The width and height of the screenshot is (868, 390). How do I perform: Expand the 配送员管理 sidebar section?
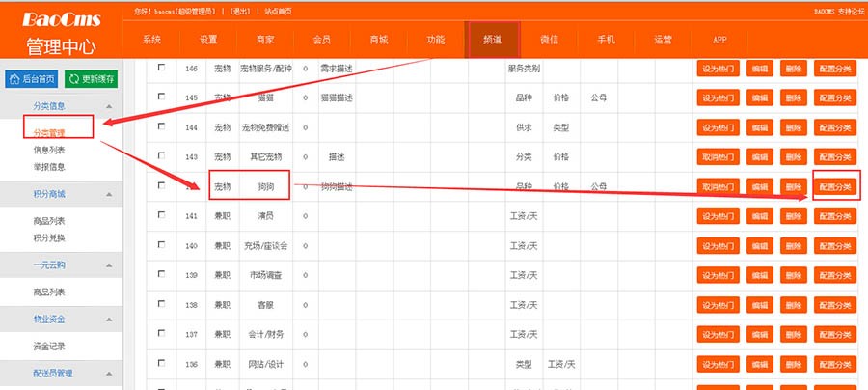point(110,373)
